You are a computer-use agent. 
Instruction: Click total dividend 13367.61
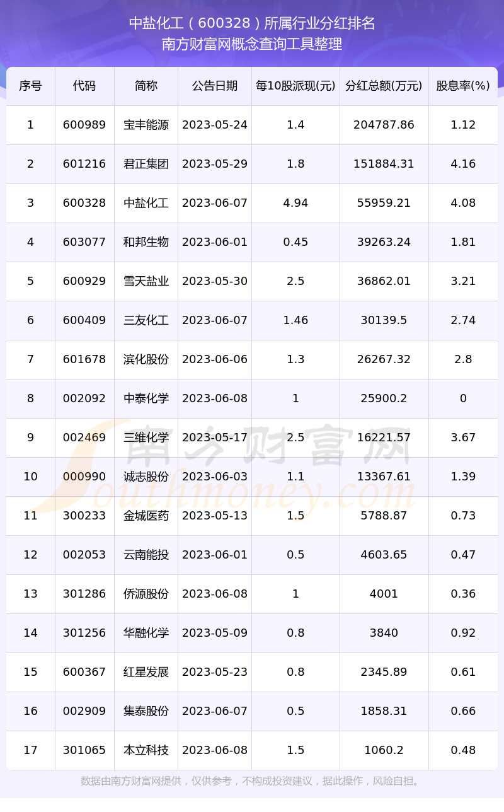384,477
